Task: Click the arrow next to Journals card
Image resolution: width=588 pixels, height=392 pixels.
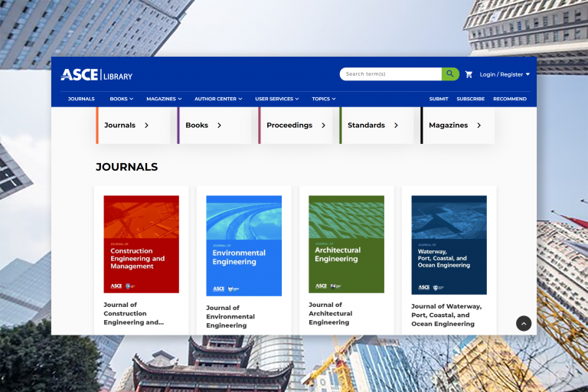Action: [x=146, y=126]
